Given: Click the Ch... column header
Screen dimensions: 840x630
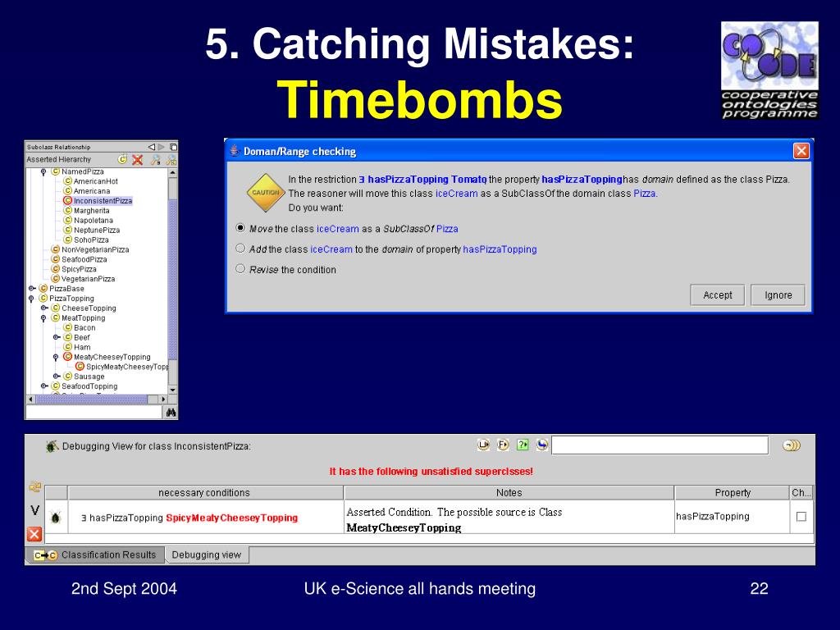Looking at the screenshot, I should (x=801, y=492).
